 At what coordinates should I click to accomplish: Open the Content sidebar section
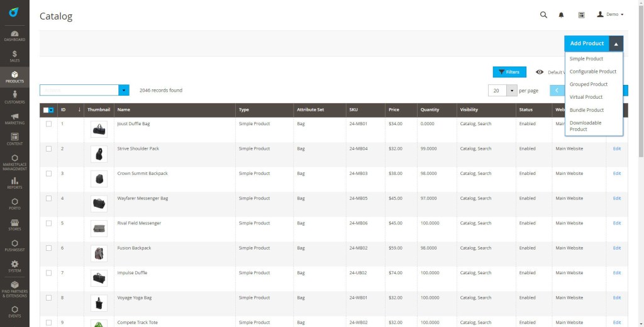coord(14,139)
